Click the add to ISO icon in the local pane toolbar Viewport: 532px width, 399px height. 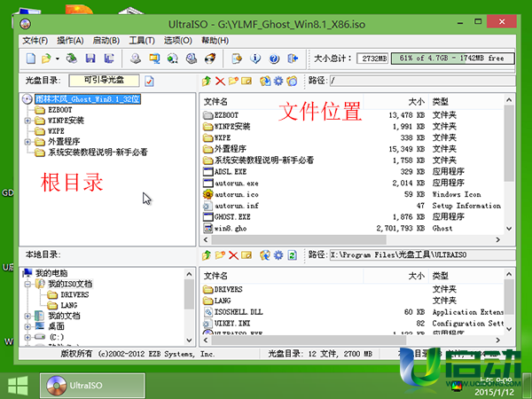pyautogui.click(x=265, y=254)
